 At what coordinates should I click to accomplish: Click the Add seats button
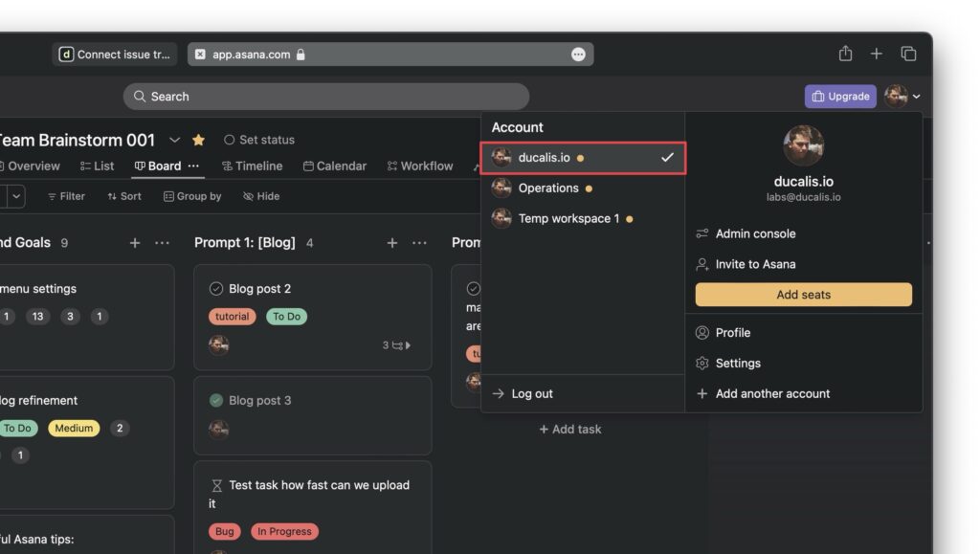tap(802, 294)
